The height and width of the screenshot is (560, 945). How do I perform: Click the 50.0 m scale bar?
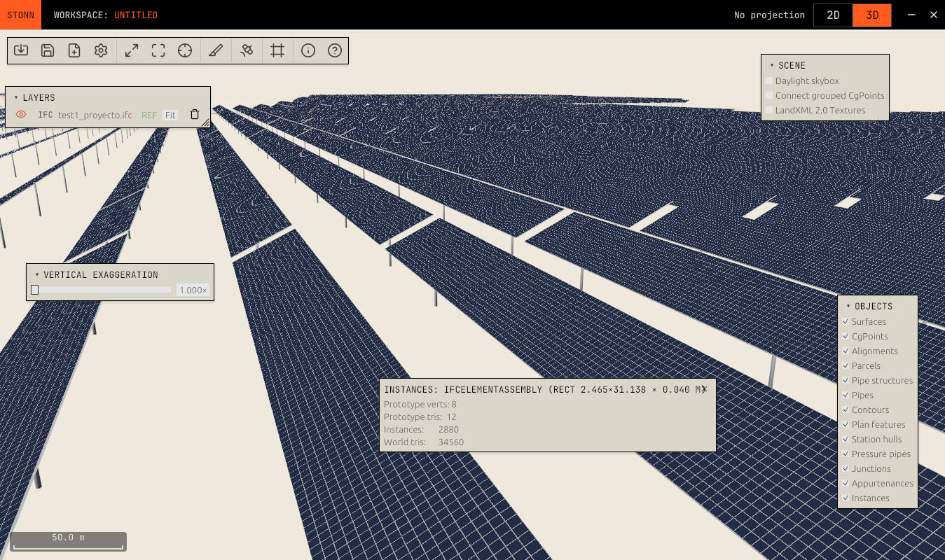68,541
